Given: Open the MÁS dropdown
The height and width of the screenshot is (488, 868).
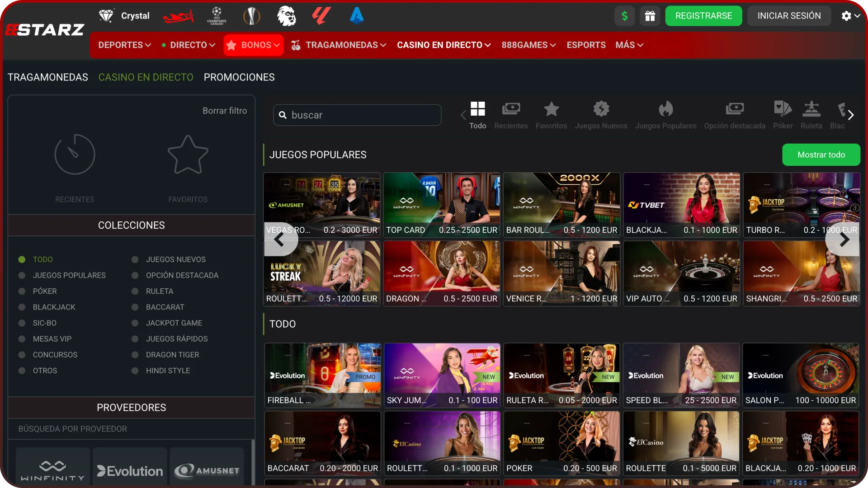Looking at the screenshot, I should click(629, 45).
